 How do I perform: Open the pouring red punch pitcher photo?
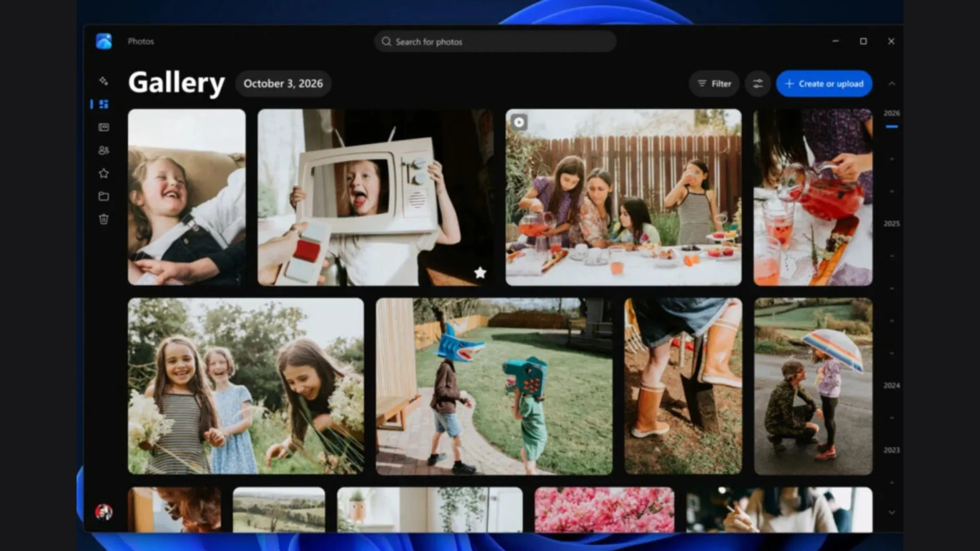[813, 197]
